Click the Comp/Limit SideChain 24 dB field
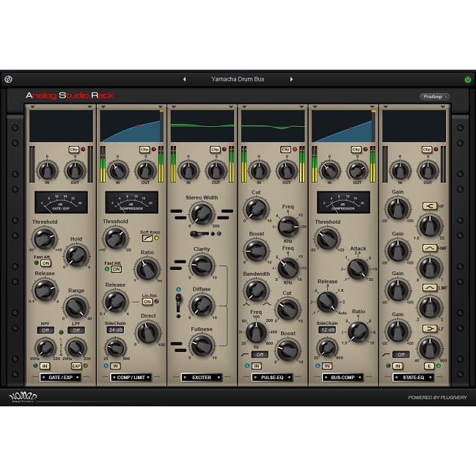The width and height of the screenshot is (476, 476). (115, 330)
